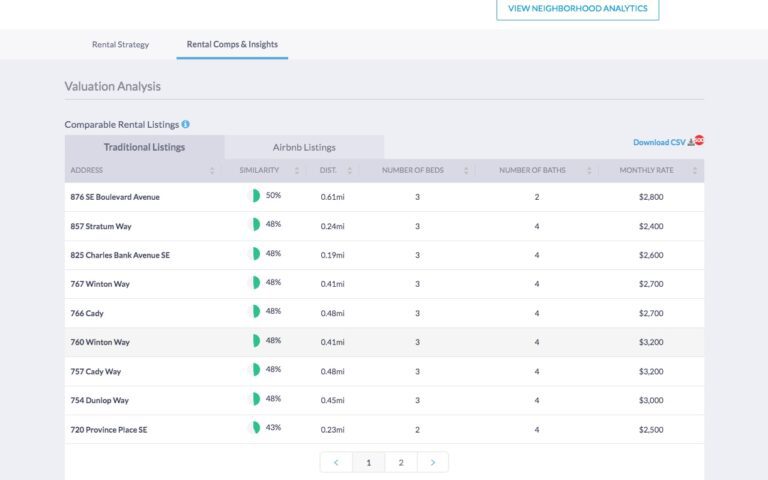Select the Rental Comps & Insights tab
The width and height of the screenshot is (768, 480).
pyautogui.click(x=232, y=44)
